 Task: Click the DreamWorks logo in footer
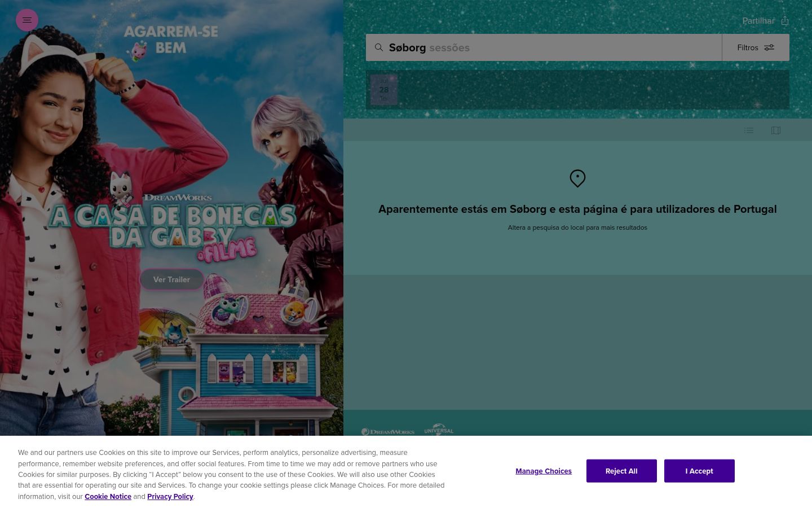(x=388, y=431)
